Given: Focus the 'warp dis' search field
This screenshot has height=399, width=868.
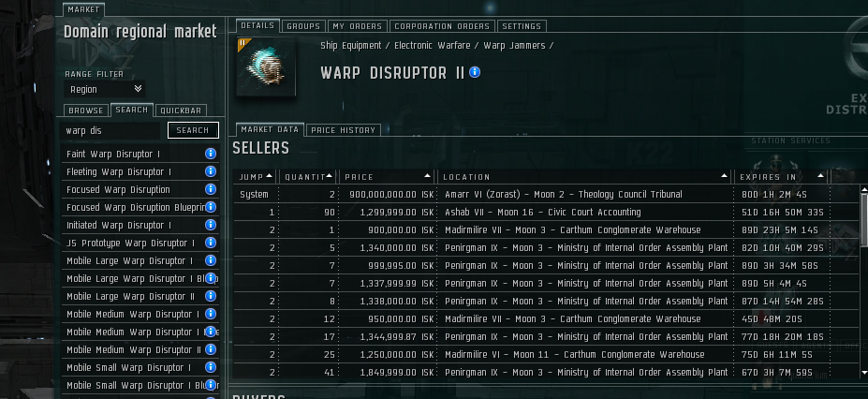Looking at the screenshot, I should pyautogui.click(x=113, y=130).
